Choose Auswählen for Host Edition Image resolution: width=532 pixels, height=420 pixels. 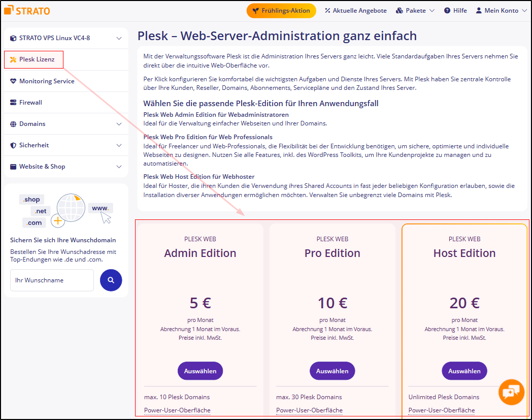pos(464,371)
